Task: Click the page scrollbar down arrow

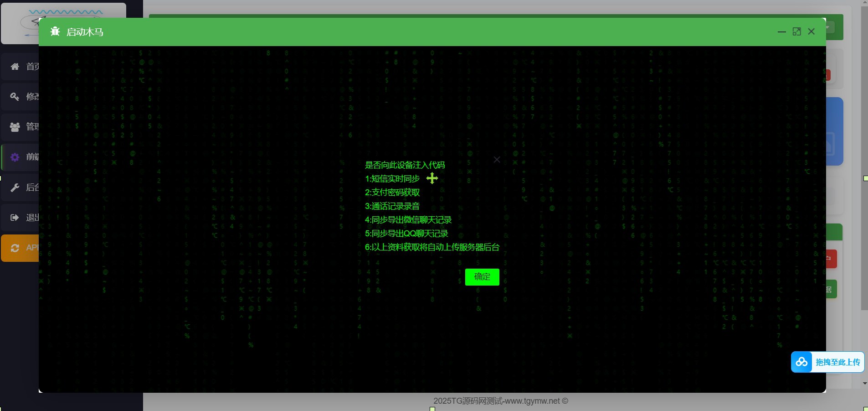Action: click(x=864, y=384)
